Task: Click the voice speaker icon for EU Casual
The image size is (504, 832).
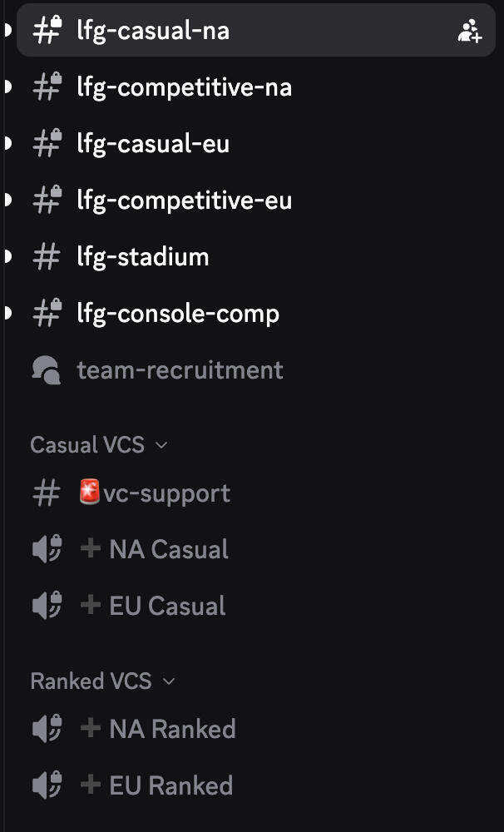Action: pos(47,606)
